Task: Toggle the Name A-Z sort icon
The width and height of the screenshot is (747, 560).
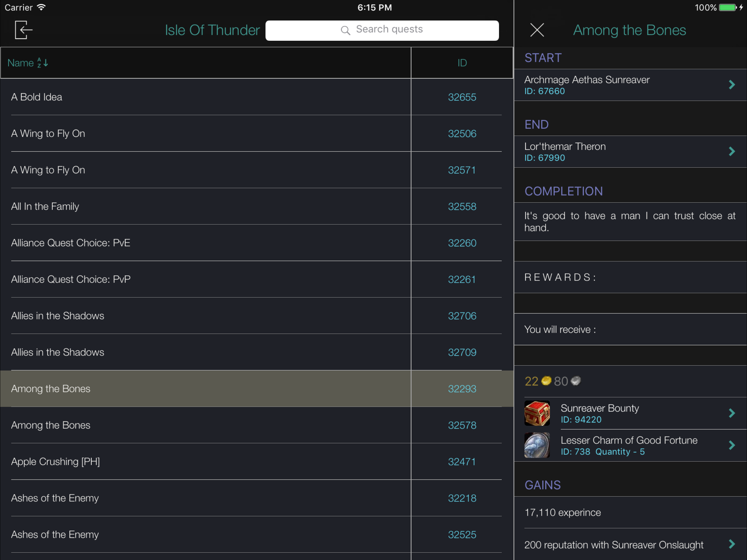Action: [x=43, y=63]
